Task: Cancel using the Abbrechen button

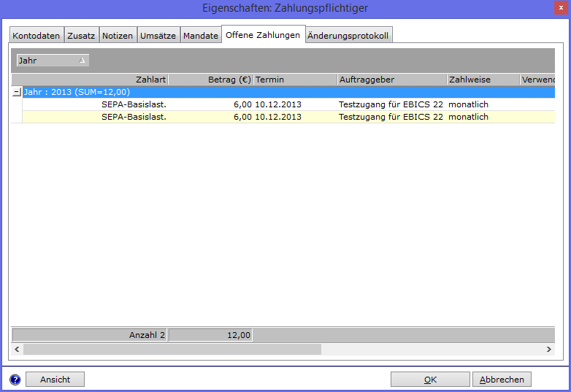Action: click(502, 380)
